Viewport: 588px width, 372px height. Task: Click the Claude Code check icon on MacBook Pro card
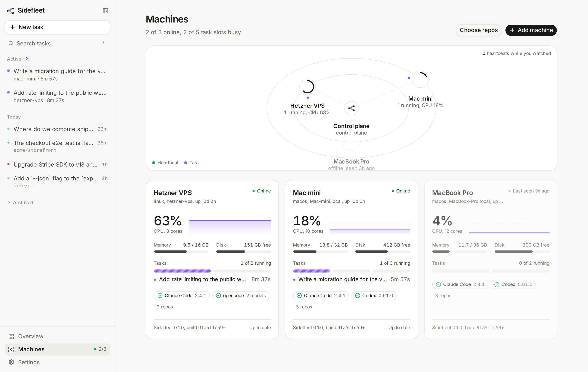pos(438,284)
